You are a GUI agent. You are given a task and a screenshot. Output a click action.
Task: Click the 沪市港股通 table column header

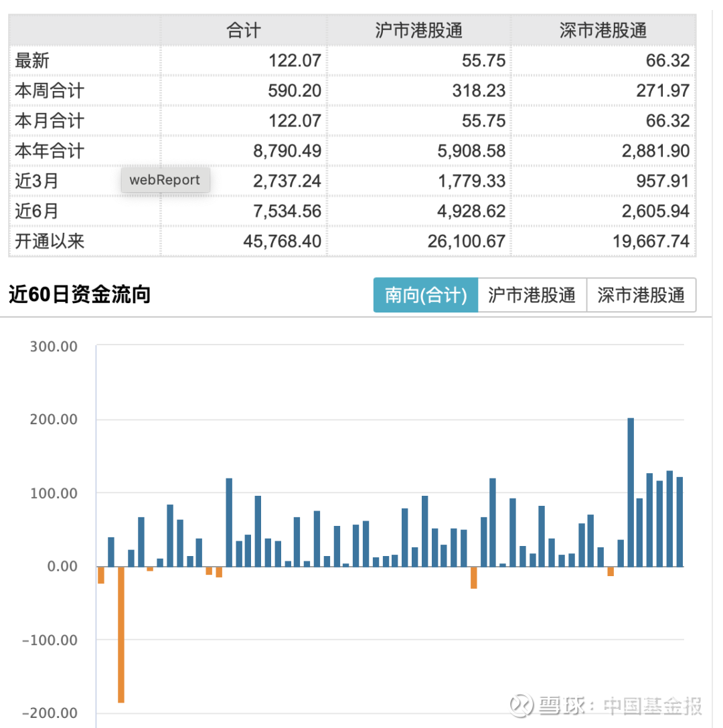pyautogui.click(x=419, y=30)
